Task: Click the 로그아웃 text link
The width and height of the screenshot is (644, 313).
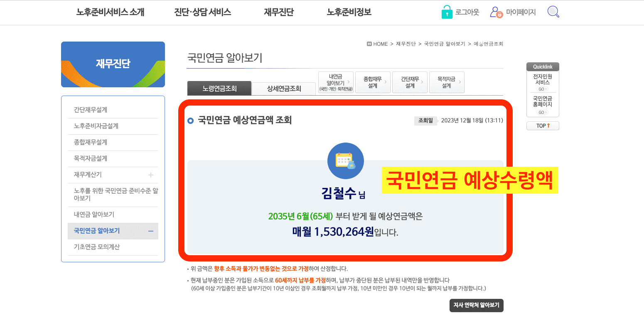Action: tap(467, 12)
